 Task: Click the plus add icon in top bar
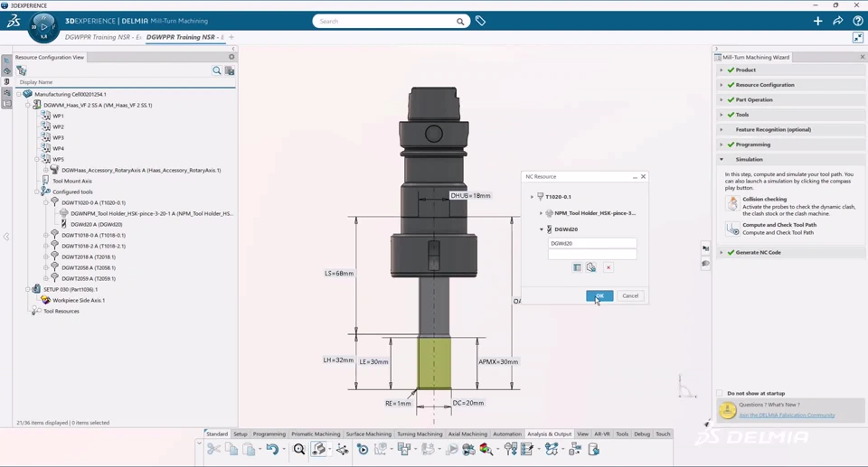pyautogui.click(x=817, y=21)
